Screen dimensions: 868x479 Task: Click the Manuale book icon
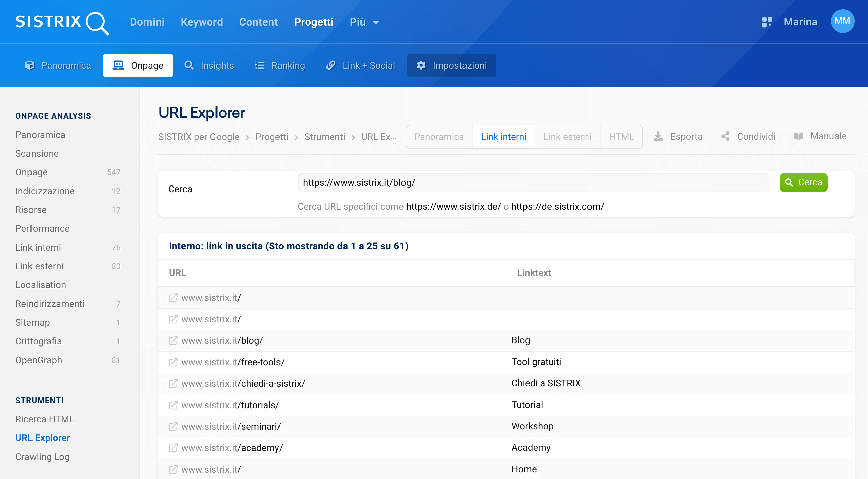pyautogui.click(x=799, y=136)
